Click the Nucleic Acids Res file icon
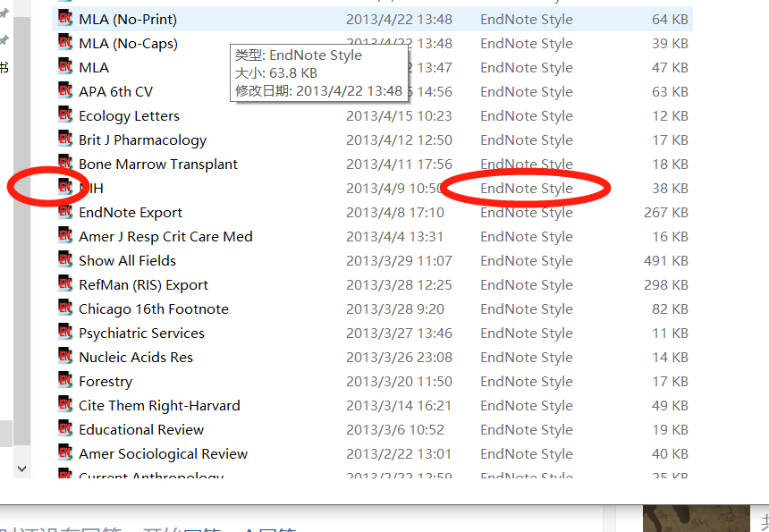The image size is (769, 532). point(65,356)
